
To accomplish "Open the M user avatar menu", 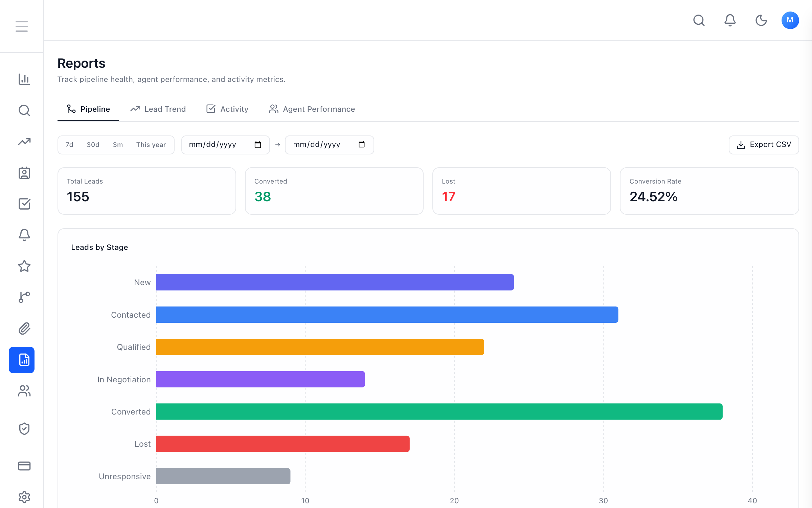I will [790, 20].
